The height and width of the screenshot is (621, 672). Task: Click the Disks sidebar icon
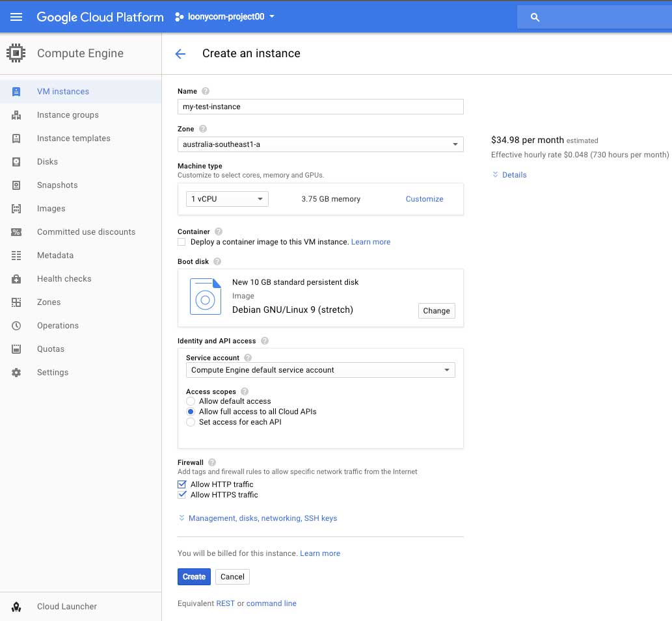pos(16,162)
